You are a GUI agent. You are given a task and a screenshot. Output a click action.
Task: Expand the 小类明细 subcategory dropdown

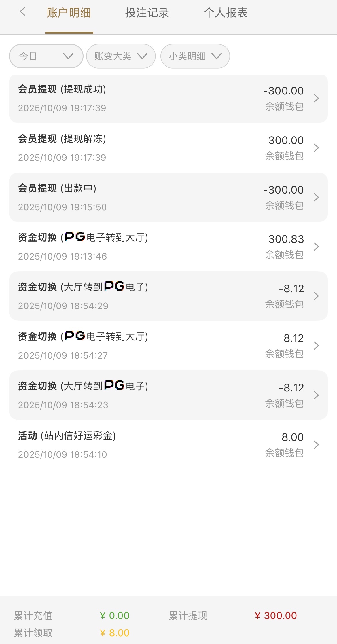click(195, 56)
